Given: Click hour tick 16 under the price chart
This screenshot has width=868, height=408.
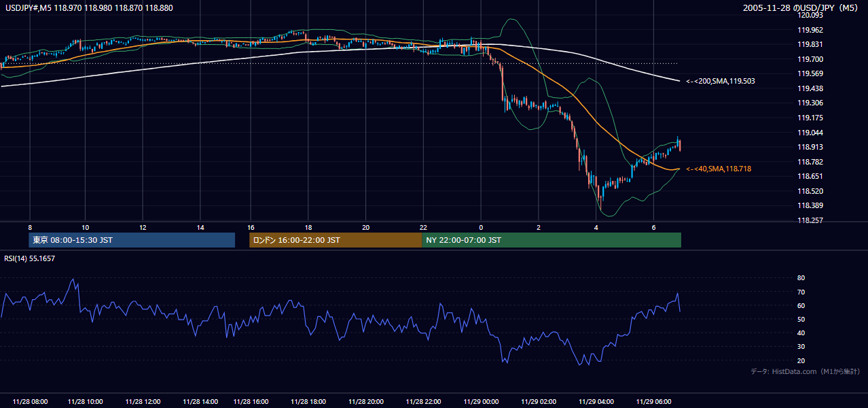Looking at the screenshot, I should [251, 227].
